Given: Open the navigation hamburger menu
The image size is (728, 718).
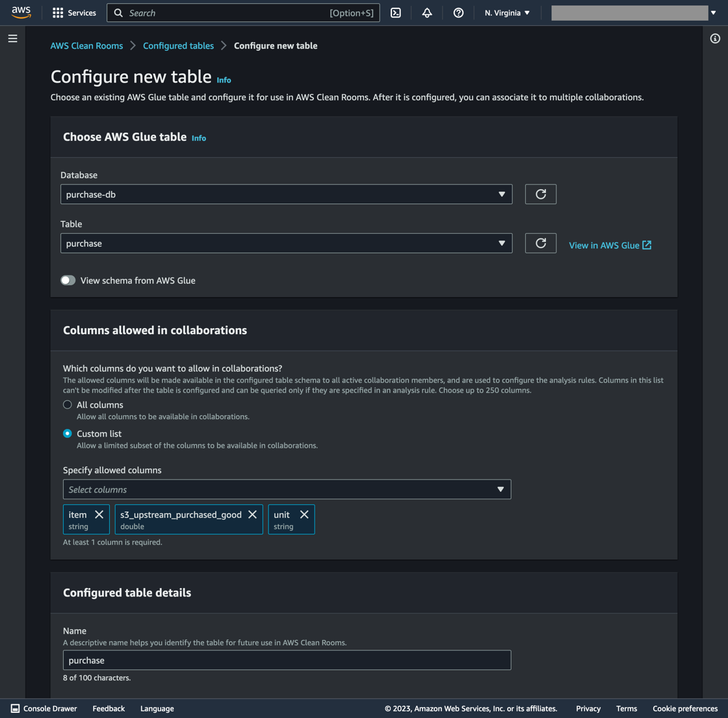Looking at the screenshot, I should click(12, 38).
